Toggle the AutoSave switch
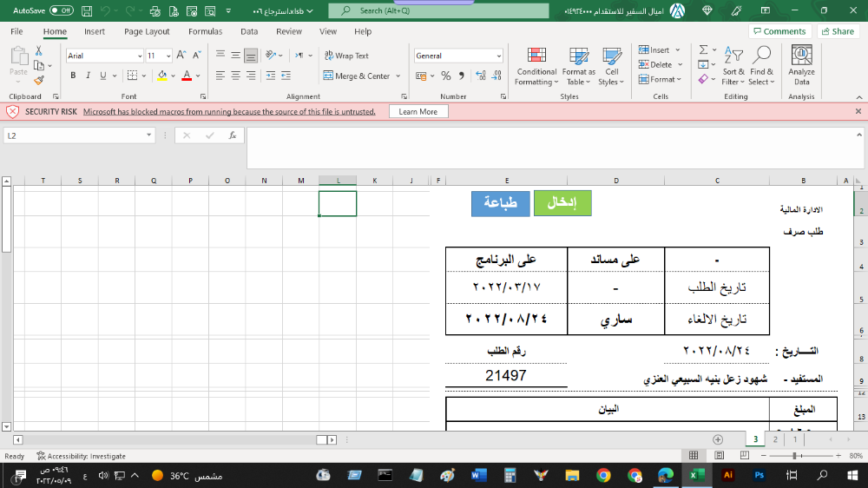 [x=61, y=10]
